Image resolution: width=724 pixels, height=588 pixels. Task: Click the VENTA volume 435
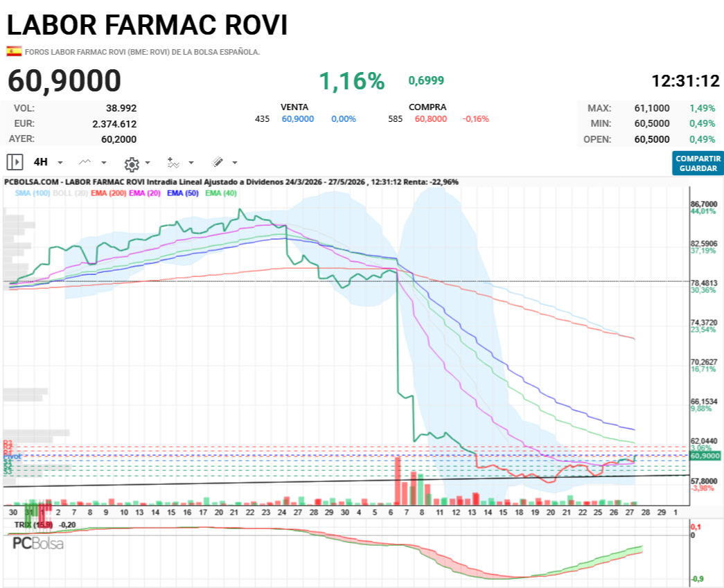click(263, 118)
